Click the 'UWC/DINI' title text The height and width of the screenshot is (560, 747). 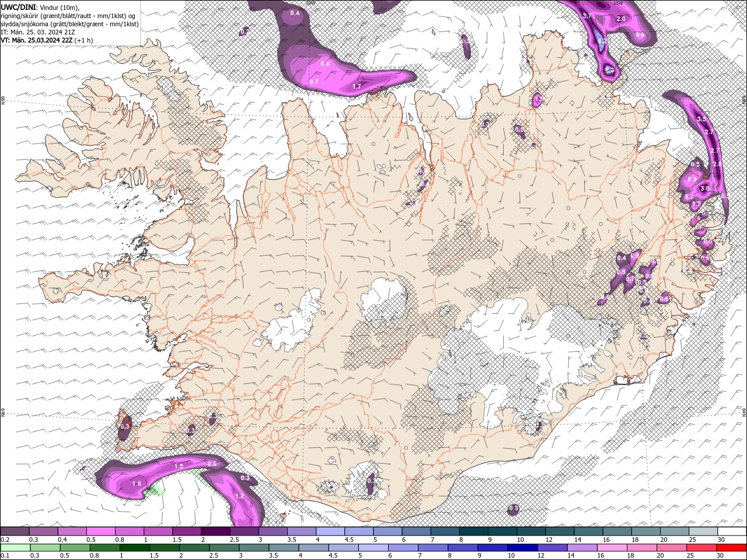tap(18, 7)
